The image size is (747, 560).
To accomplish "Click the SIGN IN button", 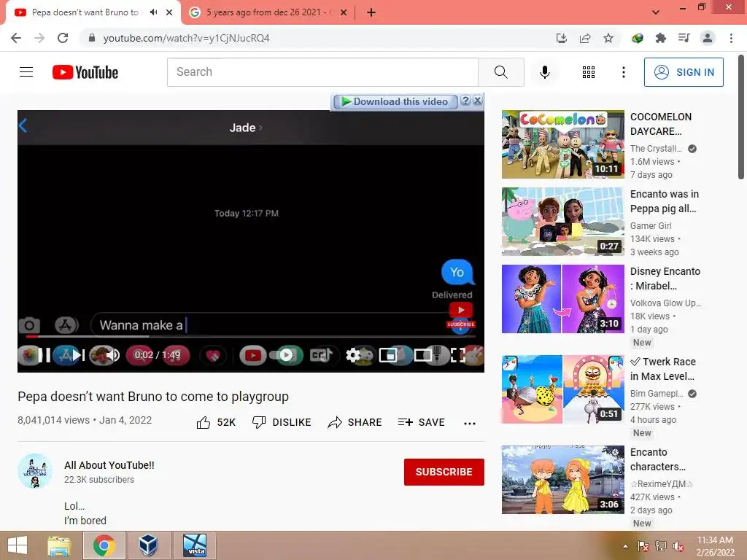I will pyautogui.click(x=684, y=72).
